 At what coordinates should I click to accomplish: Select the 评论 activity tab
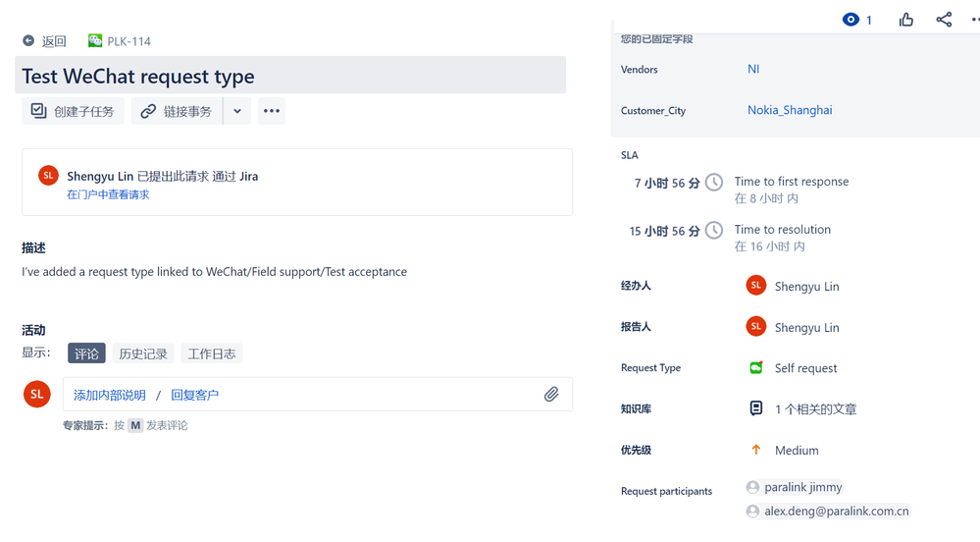[86, 353]
